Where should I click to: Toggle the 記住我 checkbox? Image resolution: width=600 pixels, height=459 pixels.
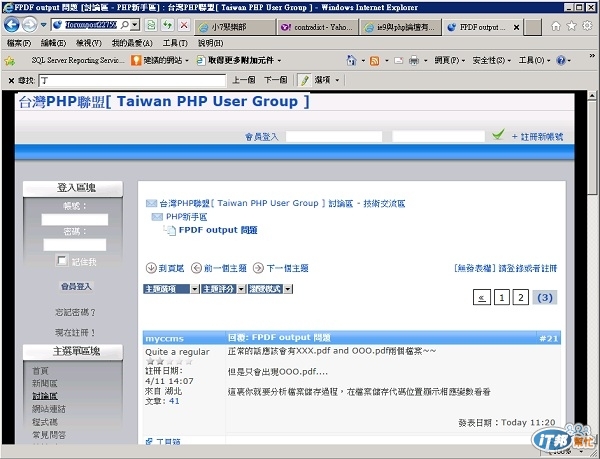(x=61, y=261)
